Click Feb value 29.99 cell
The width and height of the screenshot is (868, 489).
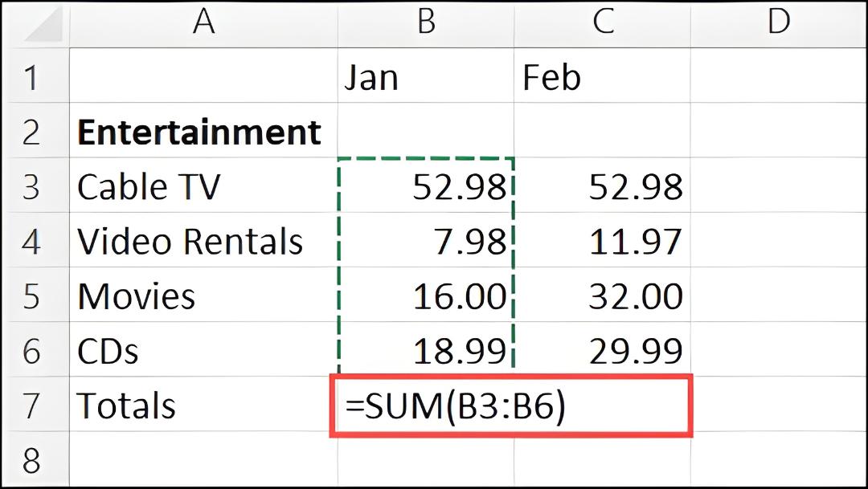(x=602, y=349)
